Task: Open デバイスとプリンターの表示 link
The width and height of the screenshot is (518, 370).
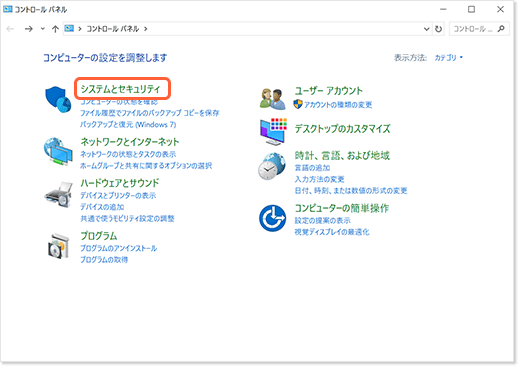Action: [118, 195]
